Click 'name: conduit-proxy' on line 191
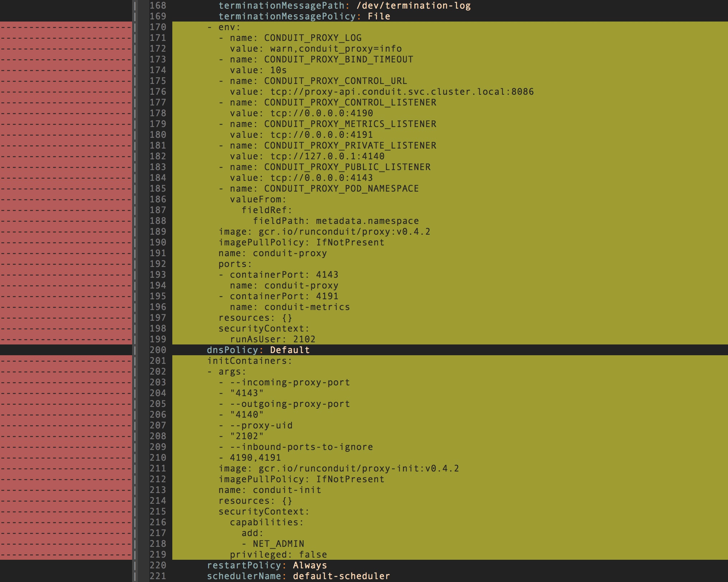This screenshot has width=728, height=582. 273,253
